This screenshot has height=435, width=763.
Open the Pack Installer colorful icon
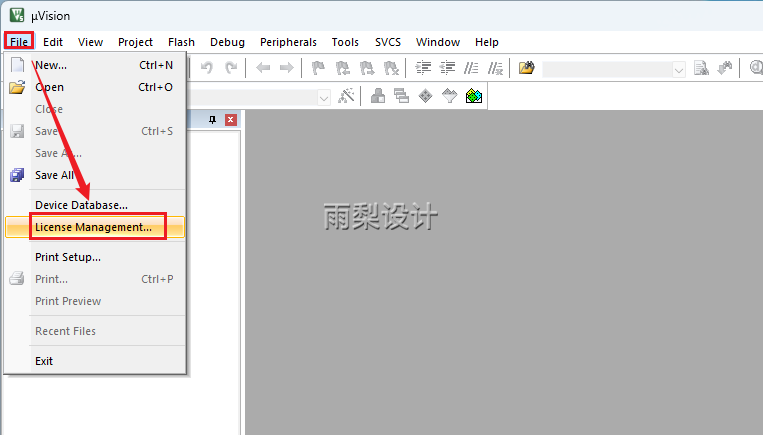click(x=474, y=96)
